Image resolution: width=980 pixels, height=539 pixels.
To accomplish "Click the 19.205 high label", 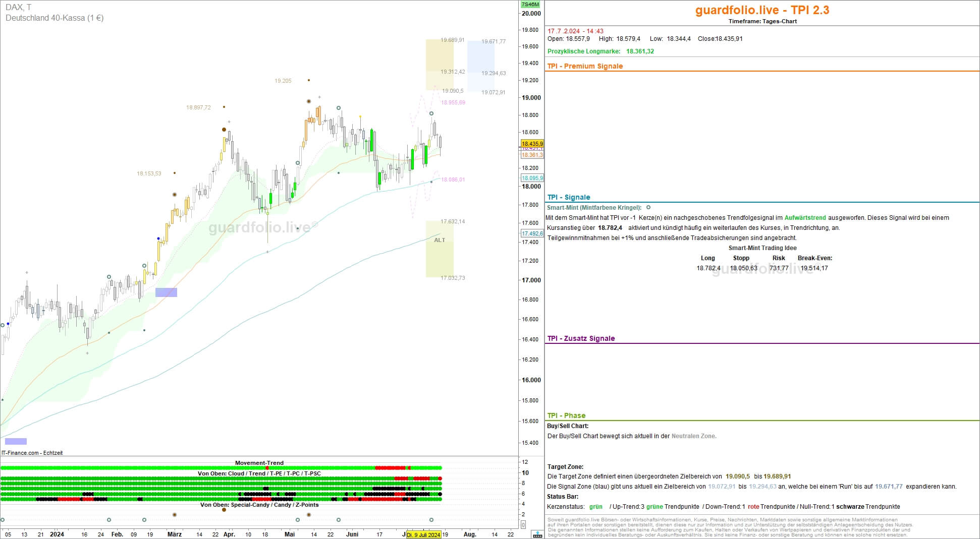I will pyautogui.click(x=283, y=81).
